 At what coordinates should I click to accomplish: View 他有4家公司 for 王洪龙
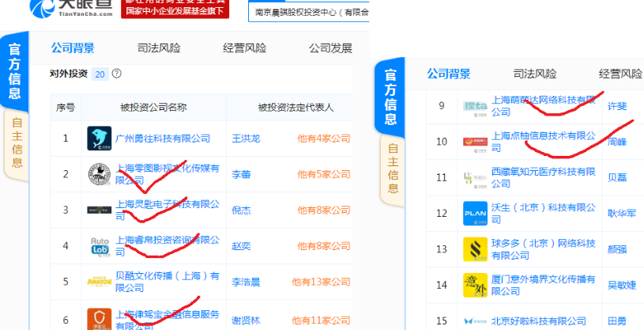(x=324, y=138)
